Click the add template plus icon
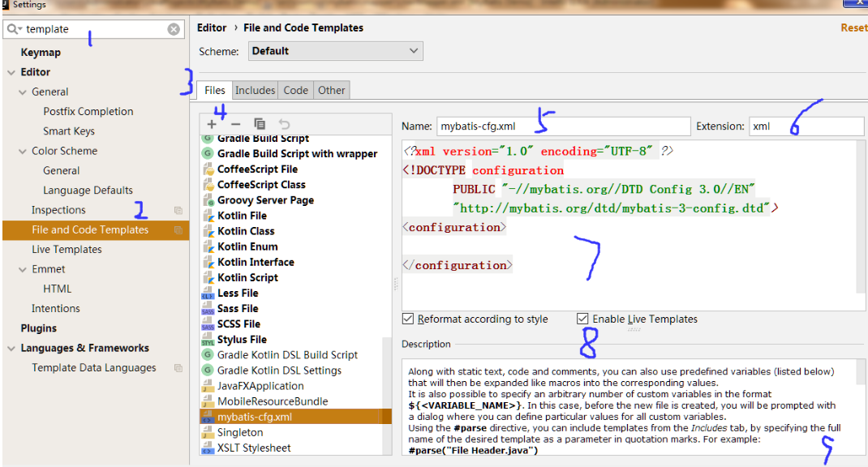The image size is (868, 467). tap(212, 125)
